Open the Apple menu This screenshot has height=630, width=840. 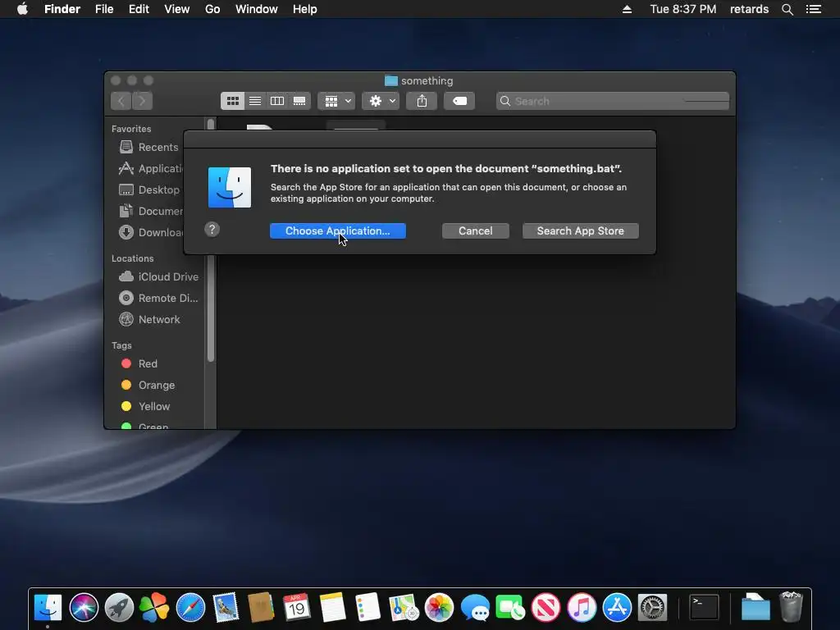(x=22, y=9)
